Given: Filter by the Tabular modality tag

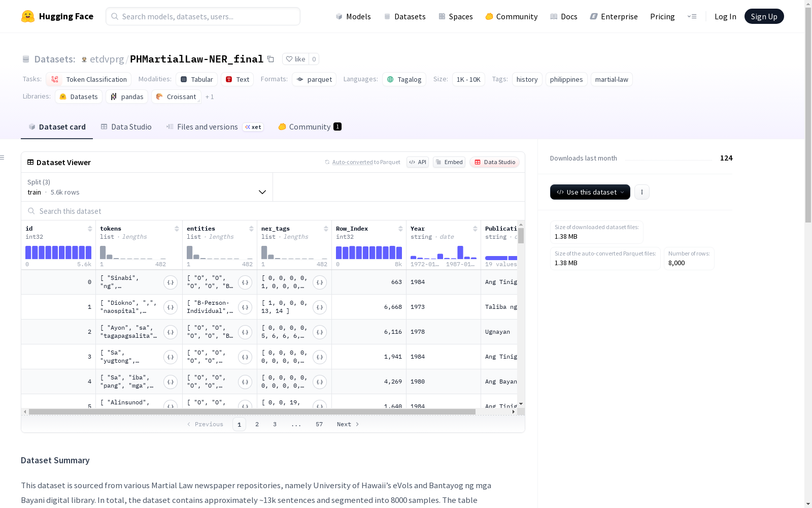Looking at the screenshot, I should (197, 79).
